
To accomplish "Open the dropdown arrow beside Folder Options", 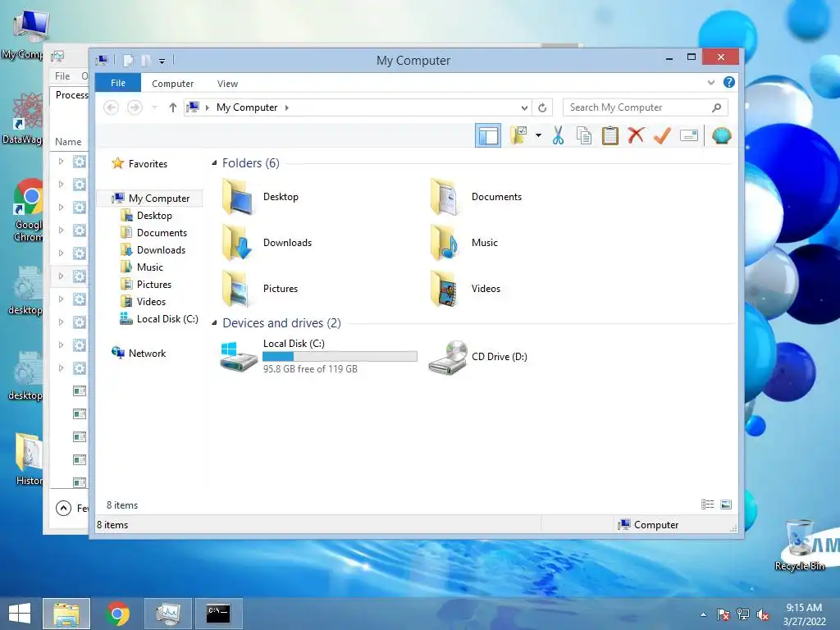I will coord(538,135).
